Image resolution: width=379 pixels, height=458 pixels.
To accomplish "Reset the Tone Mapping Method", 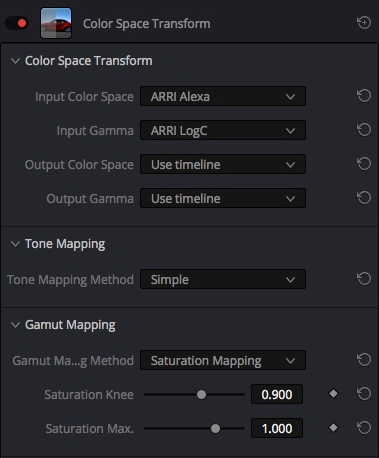I will 364,279.
